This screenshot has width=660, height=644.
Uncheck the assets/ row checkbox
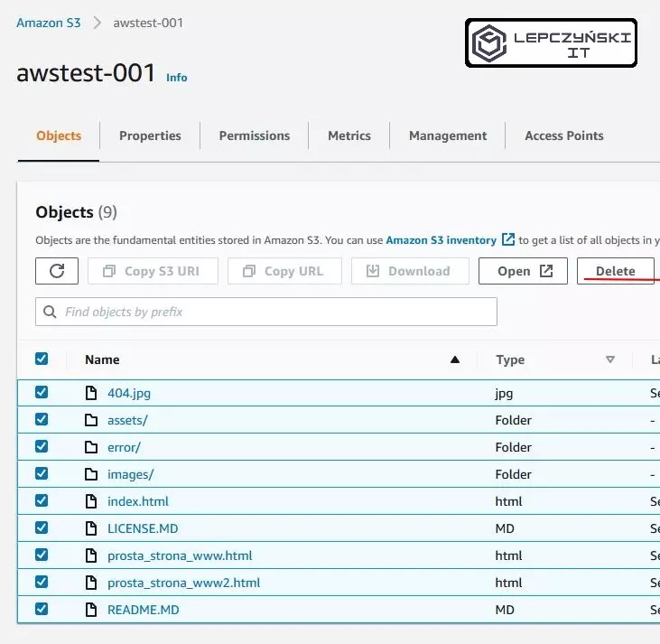[42, 419]
